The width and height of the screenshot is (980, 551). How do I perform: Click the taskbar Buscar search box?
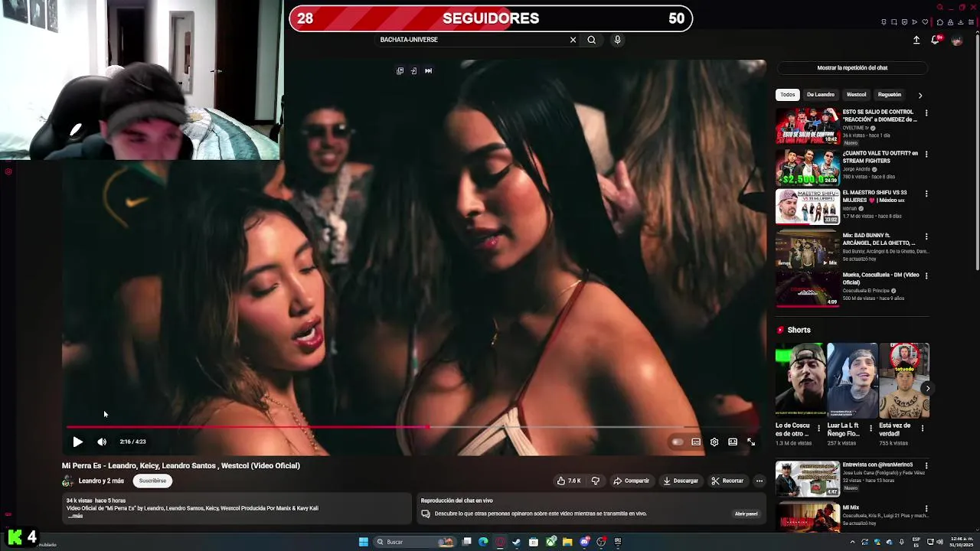[416, 542]
